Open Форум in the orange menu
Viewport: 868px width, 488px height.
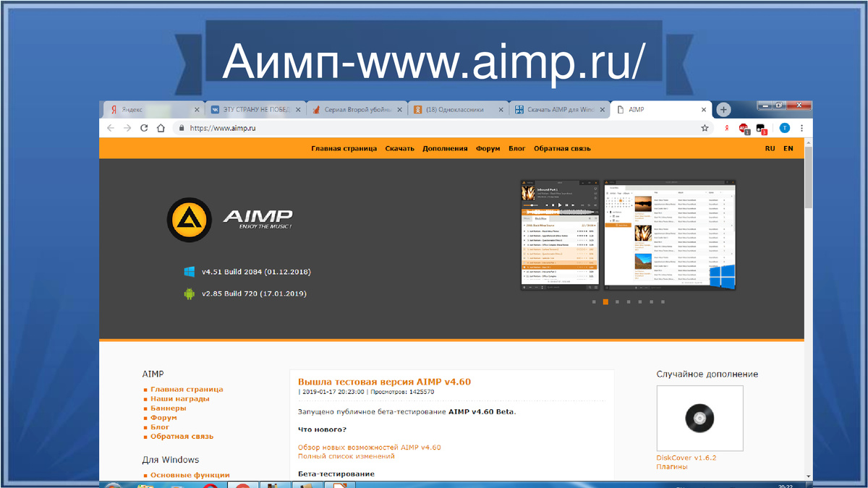488,148
